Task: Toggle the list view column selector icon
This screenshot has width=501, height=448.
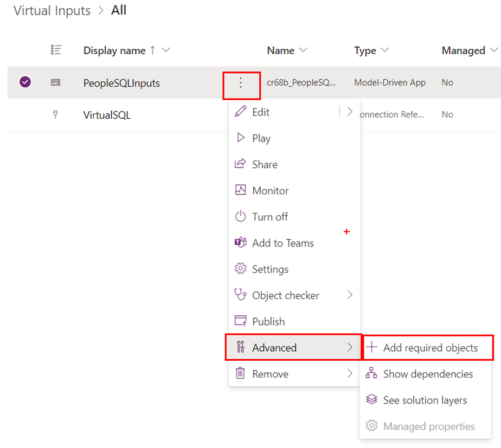Action: point(56,50)
